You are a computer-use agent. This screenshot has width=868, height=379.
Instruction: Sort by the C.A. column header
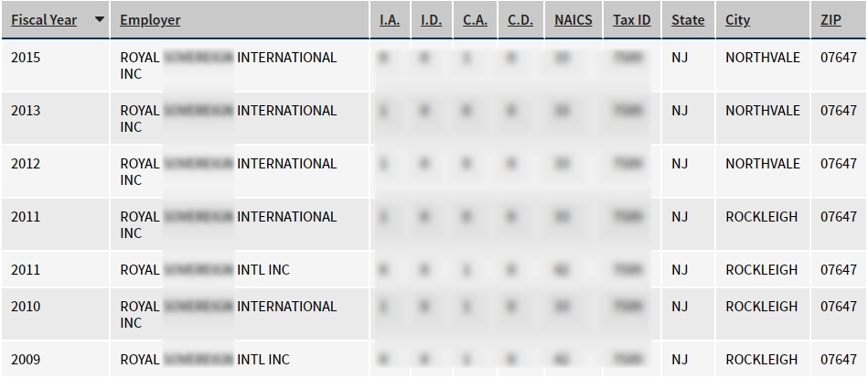[475, 20]
